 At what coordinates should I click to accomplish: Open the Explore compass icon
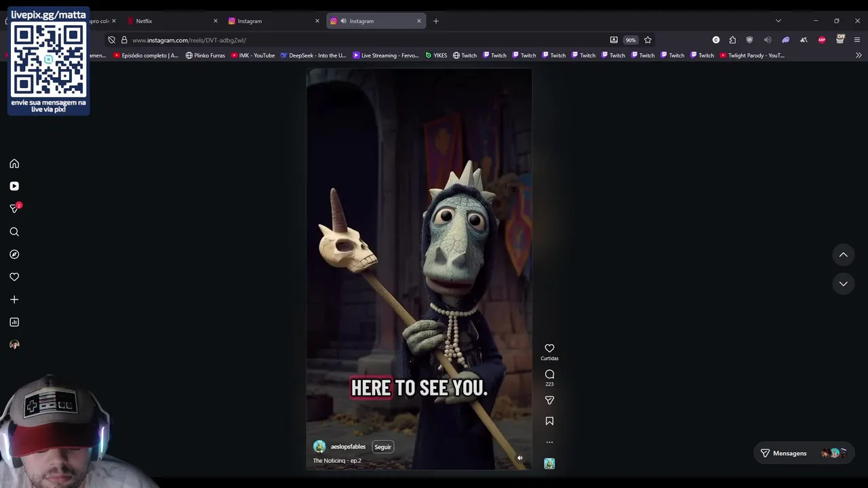[x=14, y=254]
